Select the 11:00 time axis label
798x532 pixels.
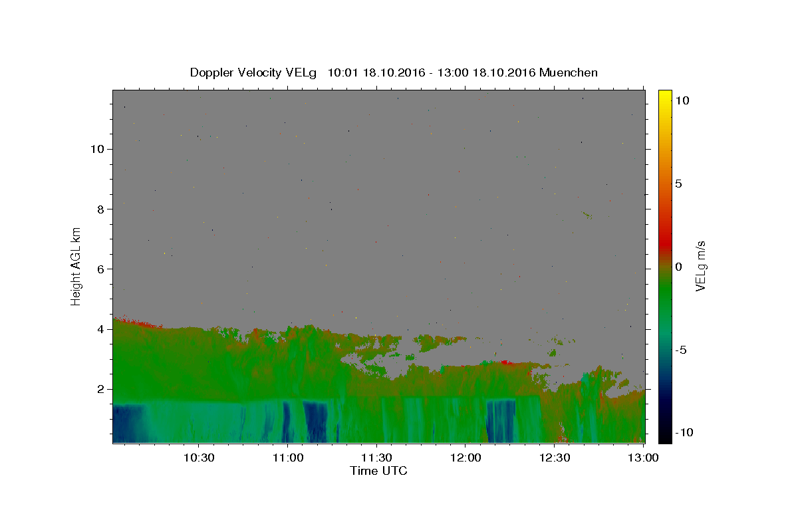tap(289, 458)
